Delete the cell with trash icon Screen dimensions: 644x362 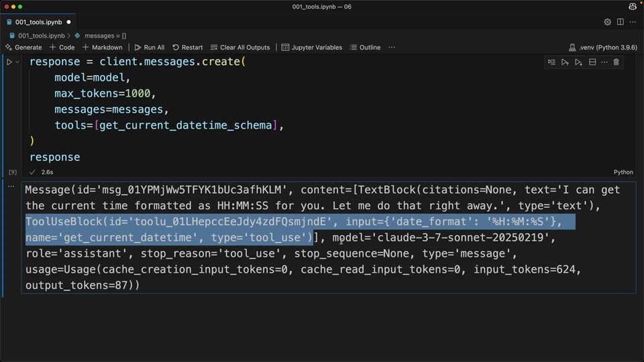pos(616,62)
